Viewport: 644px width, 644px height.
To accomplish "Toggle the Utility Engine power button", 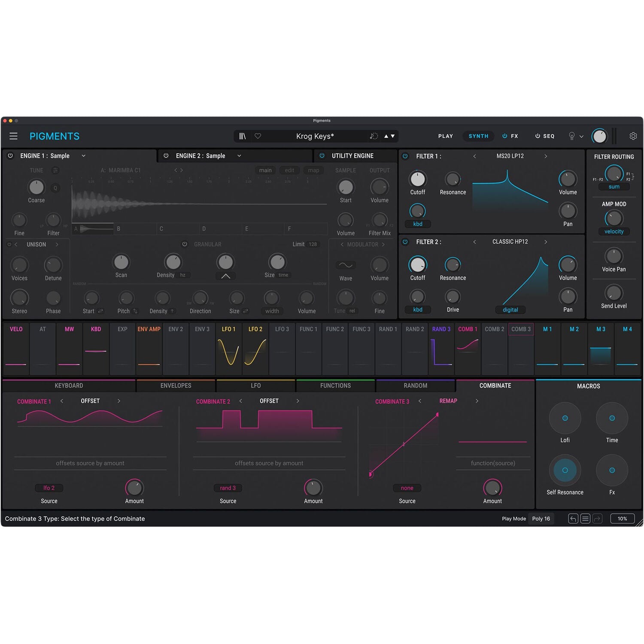I will [322, 156].
